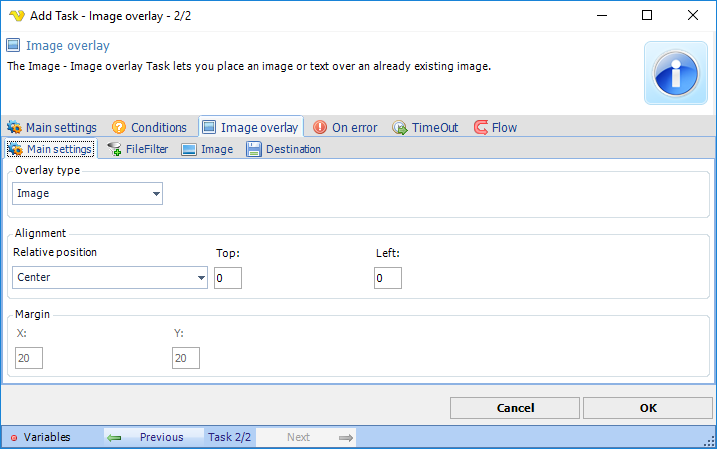Click the Top alignment input field

point(228,277)
